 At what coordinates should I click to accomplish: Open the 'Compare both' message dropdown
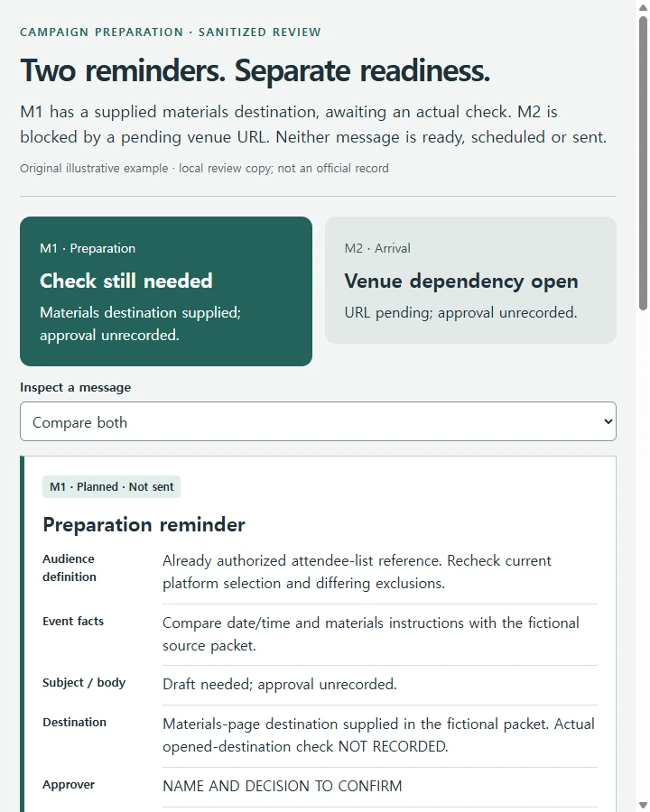(x=318, y=421)
